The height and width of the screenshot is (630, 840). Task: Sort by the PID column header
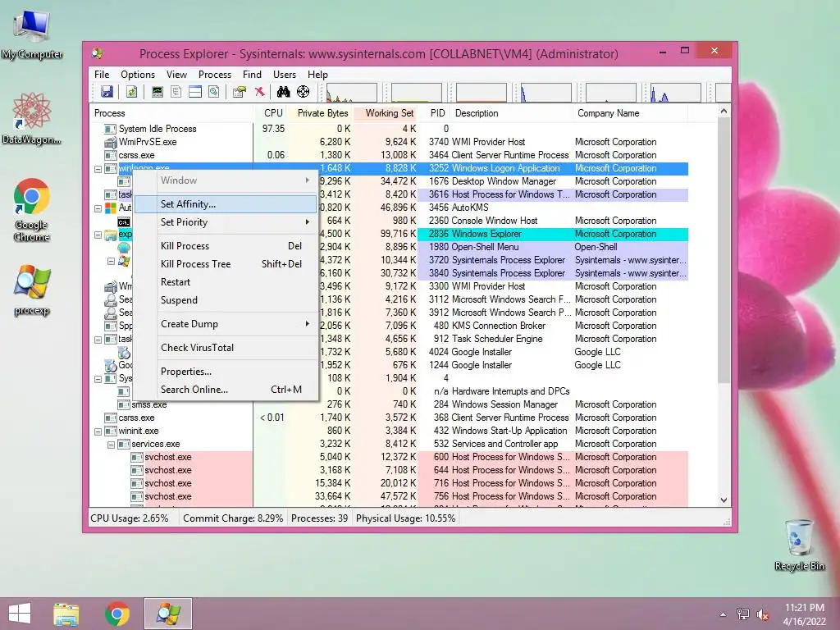[x=435, y=113]
